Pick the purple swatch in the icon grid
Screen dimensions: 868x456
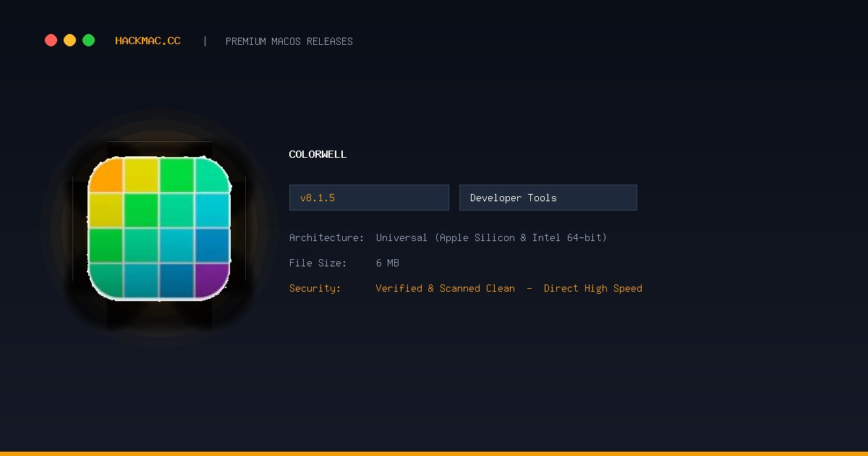pos(212,281)
